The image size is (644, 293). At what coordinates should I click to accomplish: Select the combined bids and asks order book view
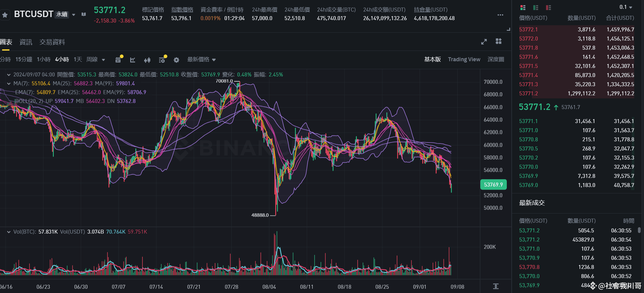pyautogui.click(x=522, y=8)
